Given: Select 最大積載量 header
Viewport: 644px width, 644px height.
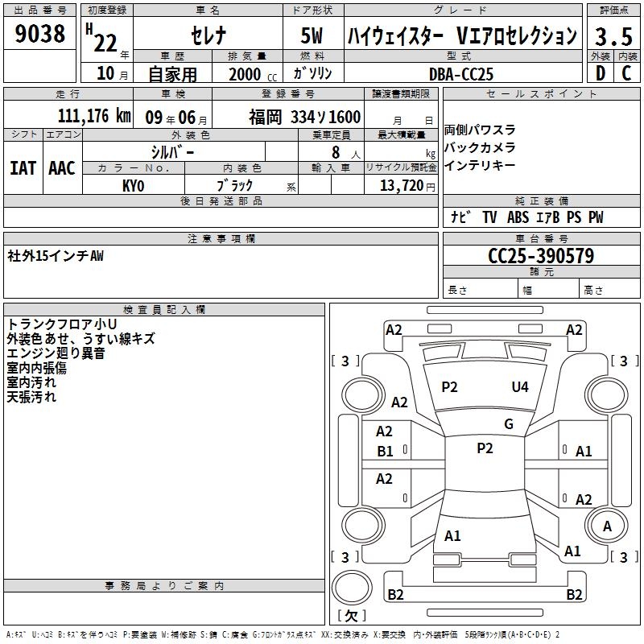Looking at the screenshot, I should tap(401, 135).
